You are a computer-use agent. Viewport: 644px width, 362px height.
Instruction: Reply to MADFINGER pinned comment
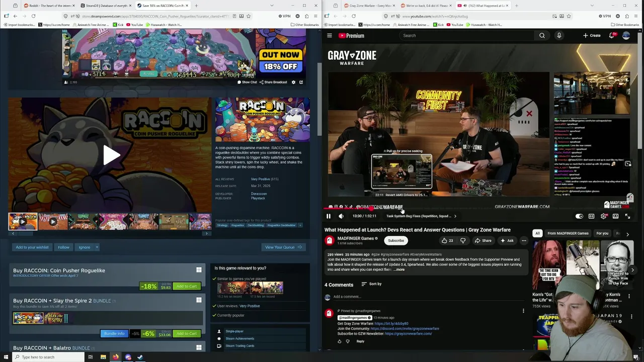pyautogui.click(x=360, y=341)
